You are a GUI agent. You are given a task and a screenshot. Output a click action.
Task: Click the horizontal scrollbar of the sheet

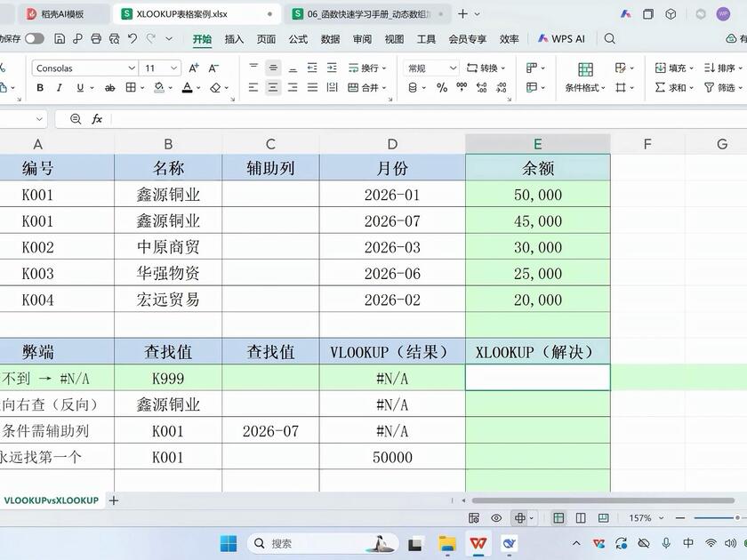tap(603, 500)
